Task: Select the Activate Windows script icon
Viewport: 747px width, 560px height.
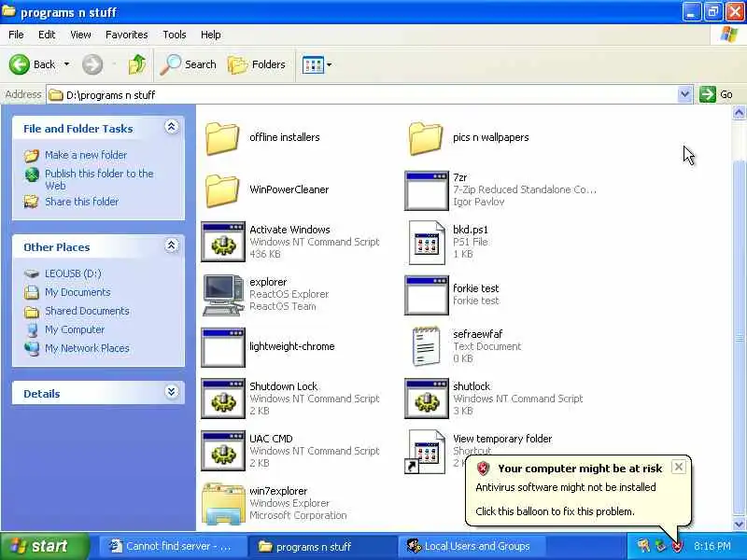Action: coord(223,242)
